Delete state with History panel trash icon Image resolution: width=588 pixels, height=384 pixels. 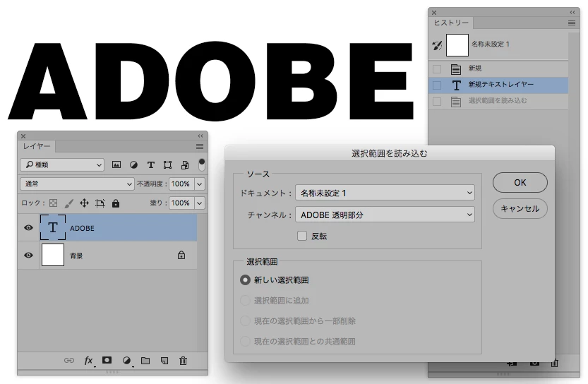coord(555,363)
